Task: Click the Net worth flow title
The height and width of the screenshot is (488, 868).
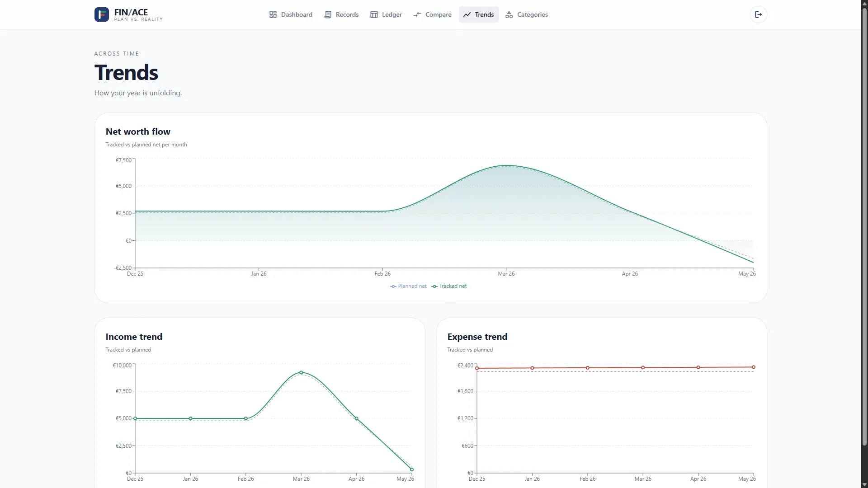Action: 138,131
